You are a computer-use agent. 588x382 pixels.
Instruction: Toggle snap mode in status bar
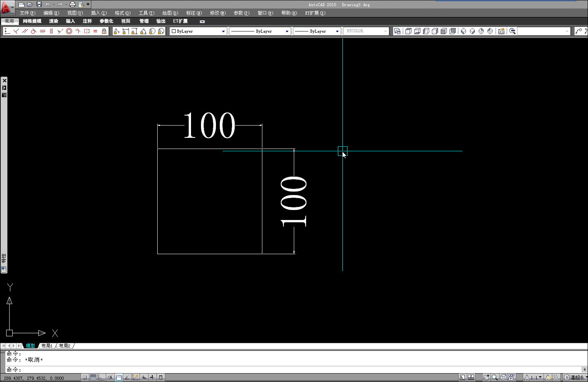pos(85,377)
